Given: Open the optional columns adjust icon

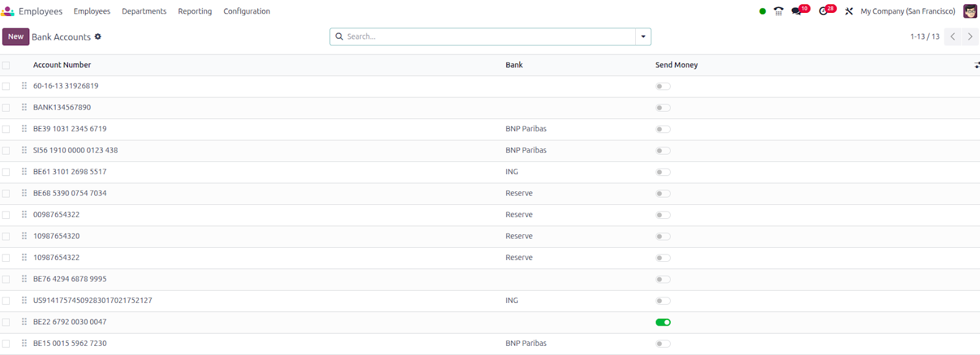Looking at the screenshot, I should [x=976, y=65].
